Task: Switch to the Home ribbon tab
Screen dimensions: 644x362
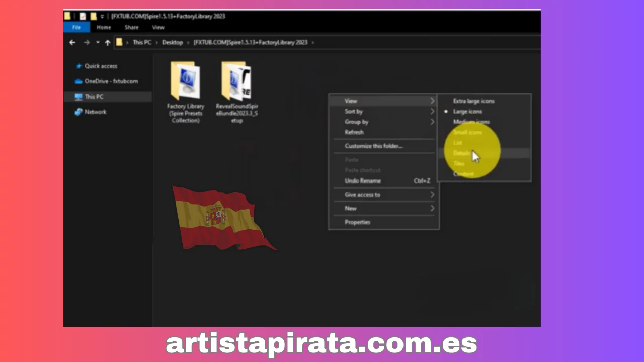Action: [x=104, y=27]
